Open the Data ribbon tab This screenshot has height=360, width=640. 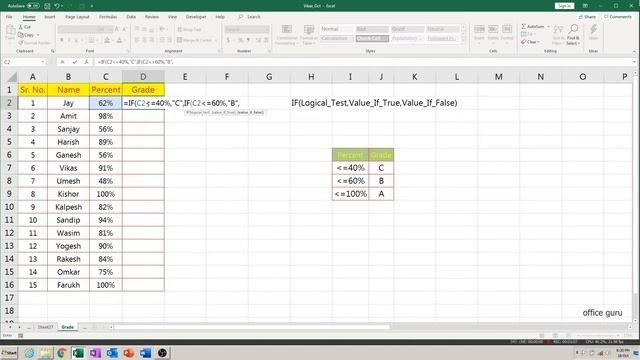pyautogui.click(x=131, y=17)
